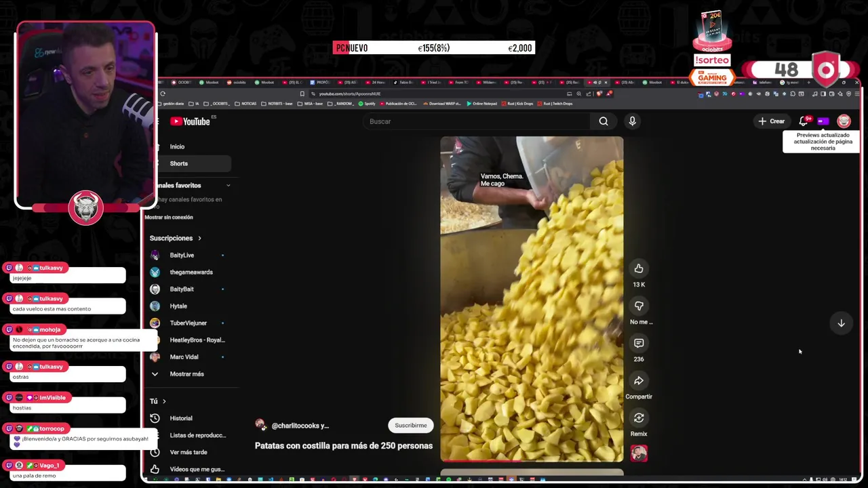
Task: Open a new browser tab with plus
Action: pyautogui.click(x=808, y=82)
